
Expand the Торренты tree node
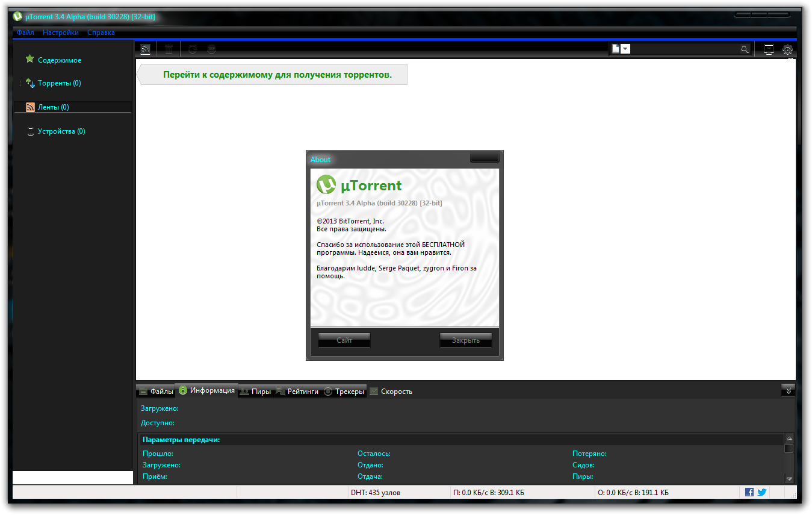[x=20, y=83]
